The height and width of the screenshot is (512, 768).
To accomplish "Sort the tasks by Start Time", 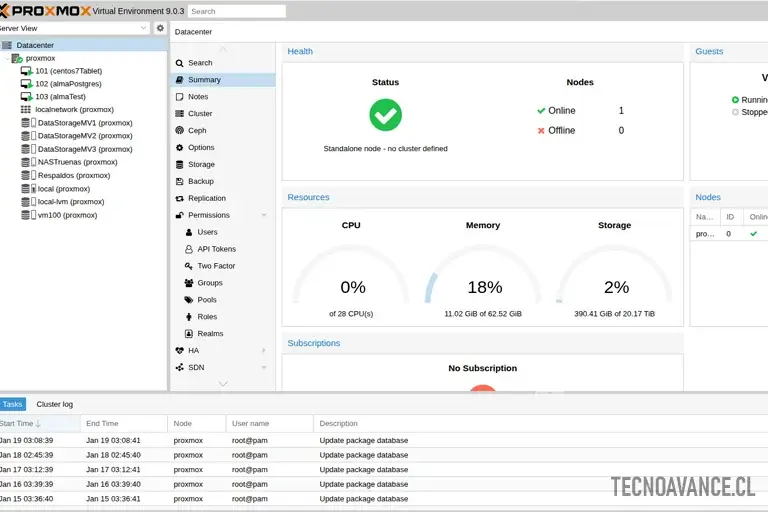I will pos(39,423).
